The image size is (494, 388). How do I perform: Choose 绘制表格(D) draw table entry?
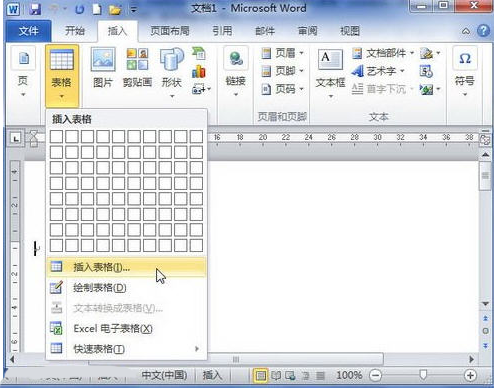(x=126, y=288)
